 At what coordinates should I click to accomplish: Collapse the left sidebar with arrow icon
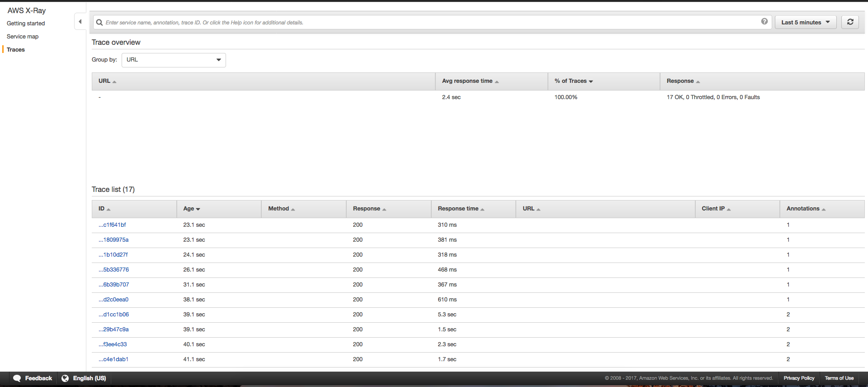click(80, 21)
